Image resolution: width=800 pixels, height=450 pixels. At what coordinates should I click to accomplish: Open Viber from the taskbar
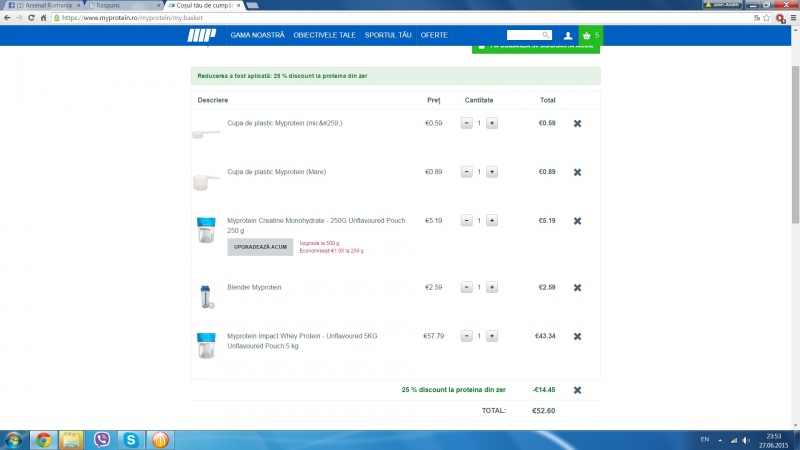pyautogui.click(x=101, y=439)
